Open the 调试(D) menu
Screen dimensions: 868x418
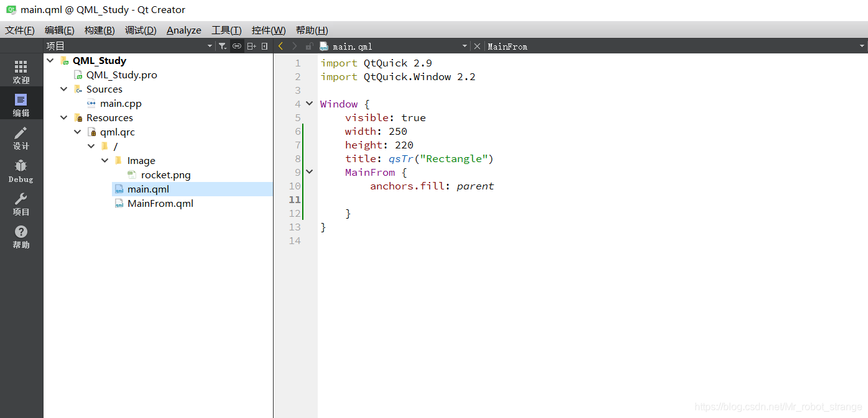pos(141,30)
